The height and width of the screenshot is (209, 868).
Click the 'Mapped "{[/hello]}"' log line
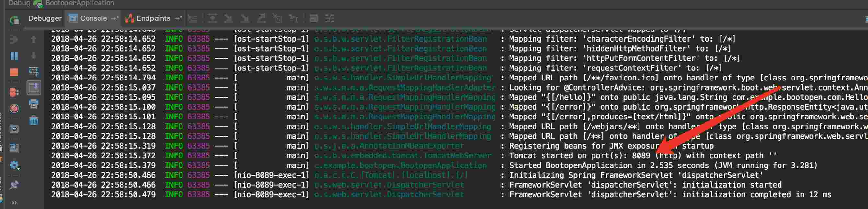(460, 97)
